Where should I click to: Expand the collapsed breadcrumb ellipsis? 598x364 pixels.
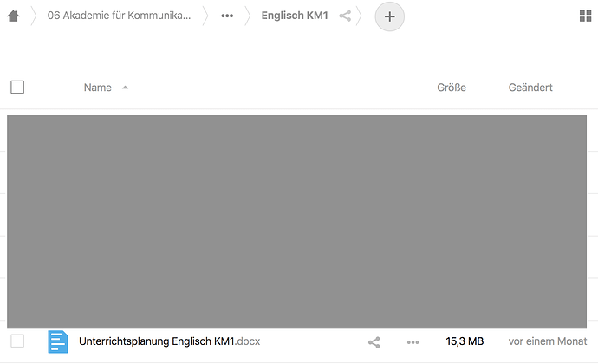(227, 16)
